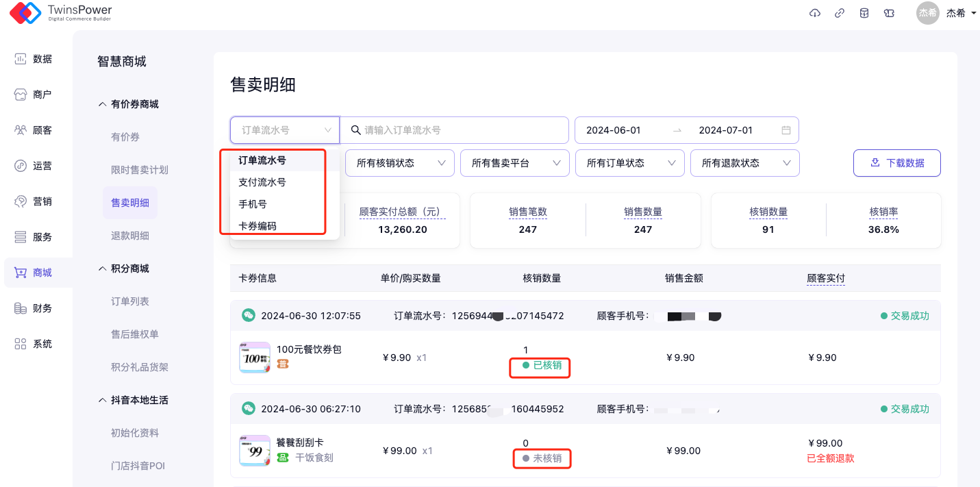Click the start date 2024-06-01 field
Screen dimensions: 980x487
614,130
